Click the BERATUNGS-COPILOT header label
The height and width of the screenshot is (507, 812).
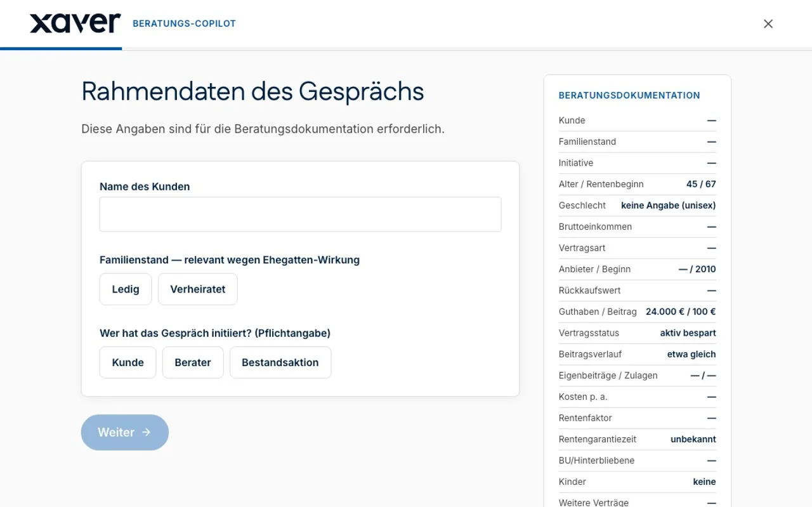(184, 23)
